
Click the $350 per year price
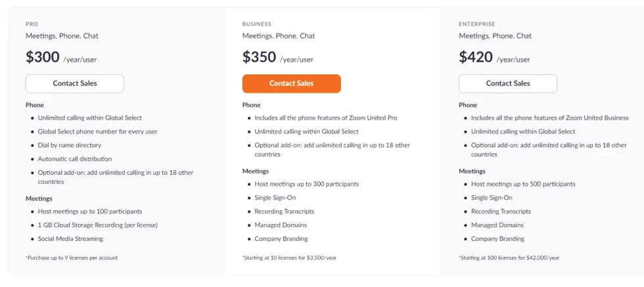tap(259, 57)
